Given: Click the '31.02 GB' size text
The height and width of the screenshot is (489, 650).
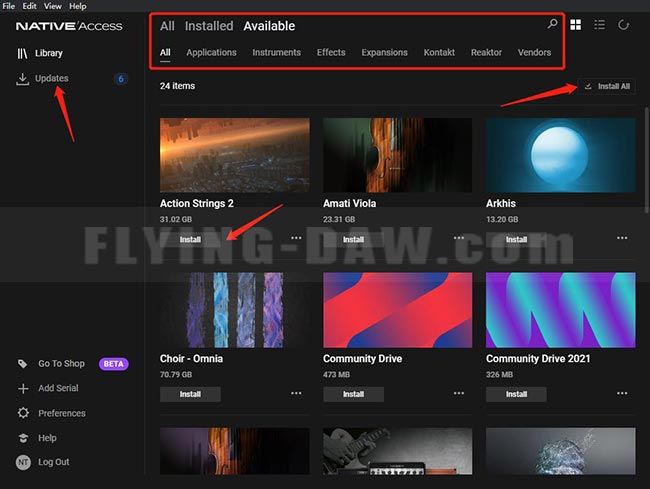Looking at the screenshot, I should (176, 219).
